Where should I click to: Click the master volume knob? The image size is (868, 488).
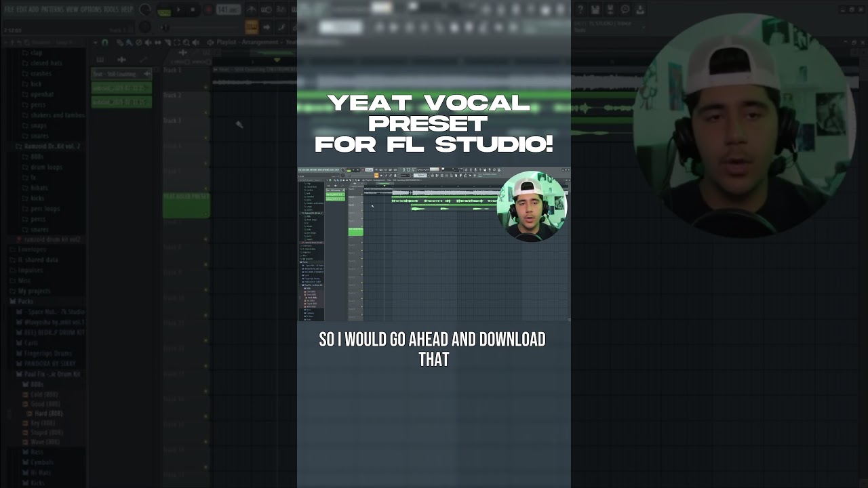145,9
